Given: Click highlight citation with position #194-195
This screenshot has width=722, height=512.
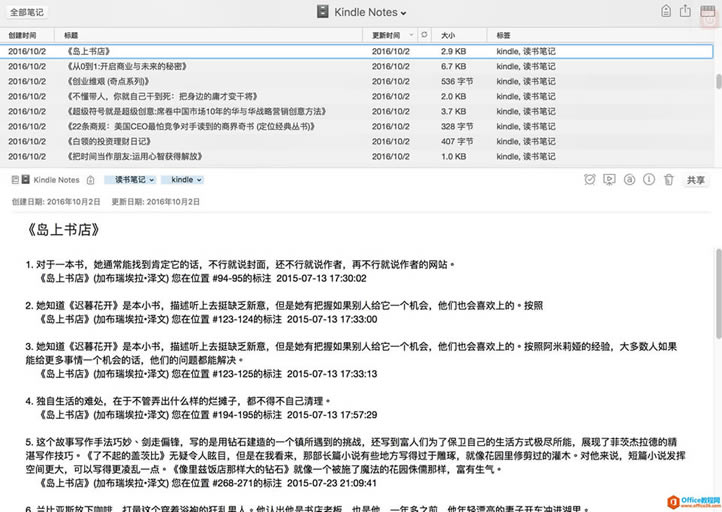Looking at the screenshot, I should point(208,415).
